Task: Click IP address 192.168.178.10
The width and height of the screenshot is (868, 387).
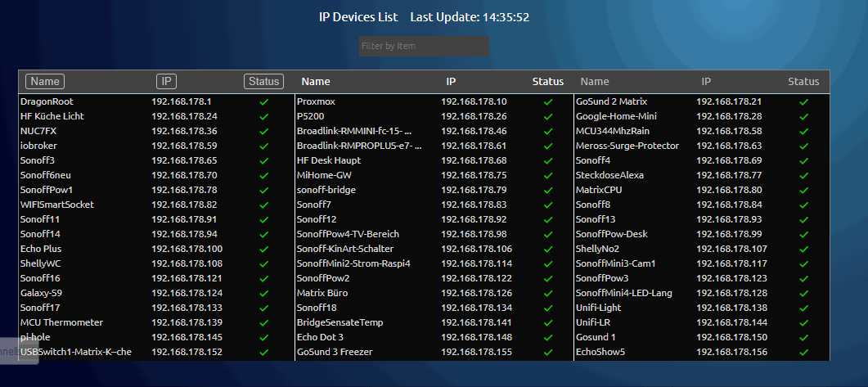Action: coord(474,102)
